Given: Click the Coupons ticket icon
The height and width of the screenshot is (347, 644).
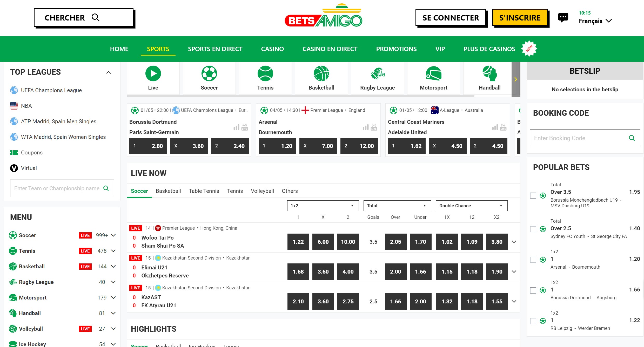Looking at the screenshot, I should pos(14,152).
